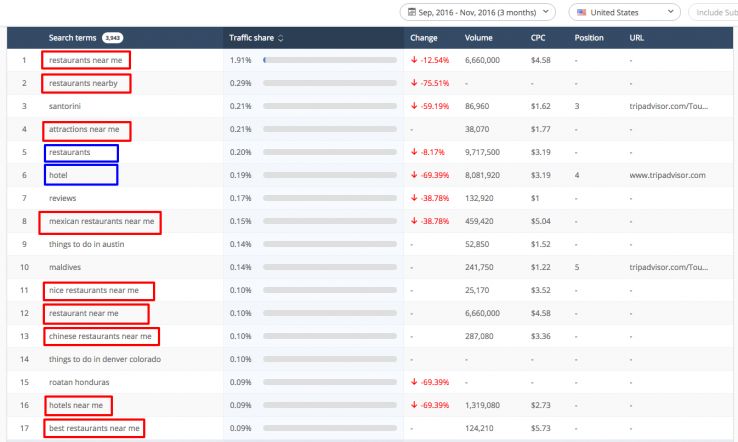
Task: Click the red down arrow beside -8.17%
Action: (x=414, y=152)
